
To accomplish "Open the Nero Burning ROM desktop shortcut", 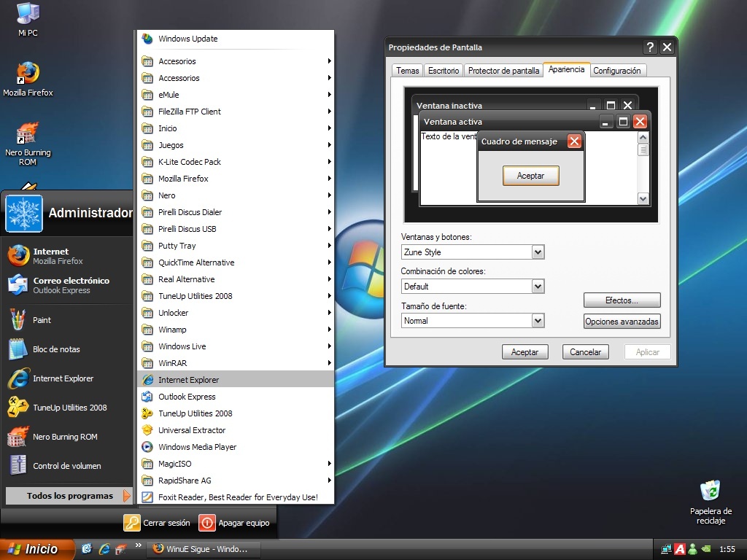I will (28, 144).
